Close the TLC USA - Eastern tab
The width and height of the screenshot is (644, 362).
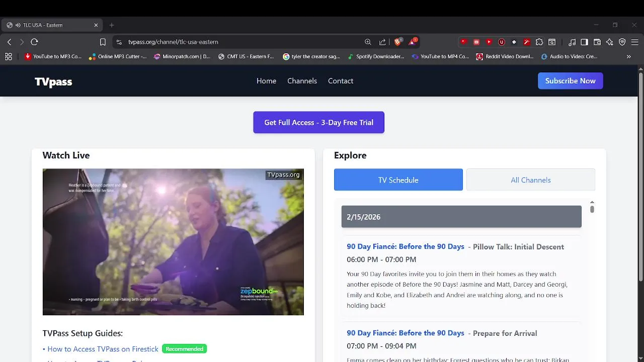click(x=96, y=25)
